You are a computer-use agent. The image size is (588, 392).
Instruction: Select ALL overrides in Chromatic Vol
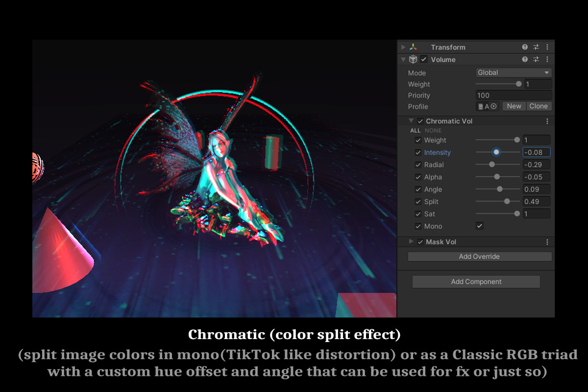(416, 130)
